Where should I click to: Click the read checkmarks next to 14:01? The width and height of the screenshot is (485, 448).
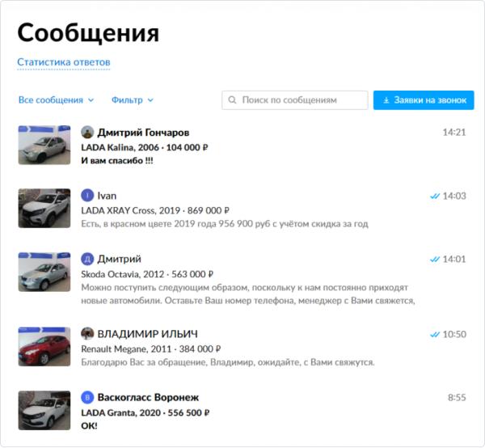(435, 260)
